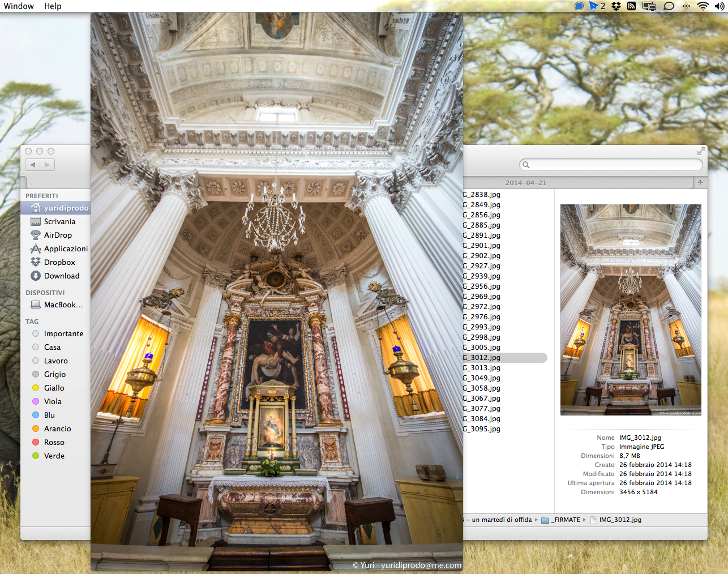Open the Help menu
728x574 pixels.
[x=53, y=6]
